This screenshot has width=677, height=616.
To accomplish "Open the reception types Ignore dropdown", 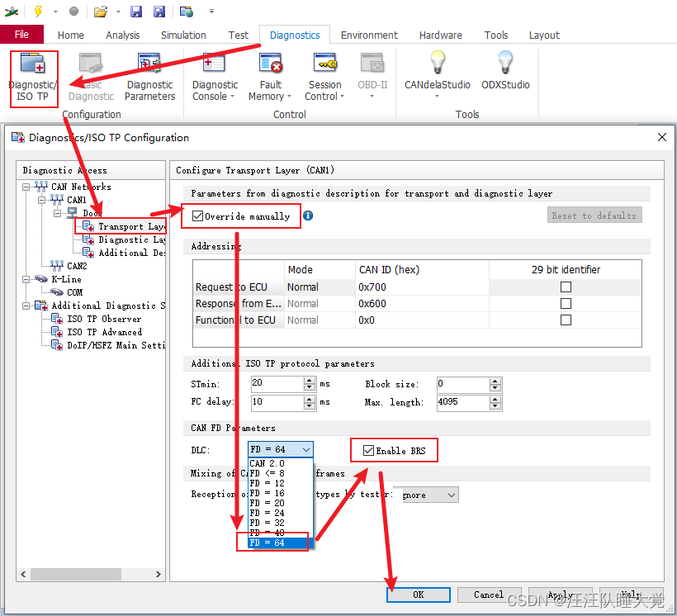I will tap(426, 495).
